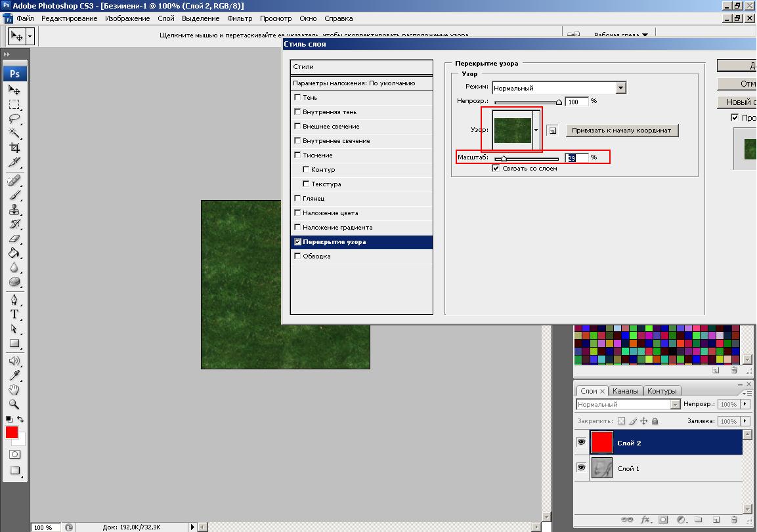Open the Фильтр menu
Viewport: 757px width, 532px height.
(x=240, y=18)
